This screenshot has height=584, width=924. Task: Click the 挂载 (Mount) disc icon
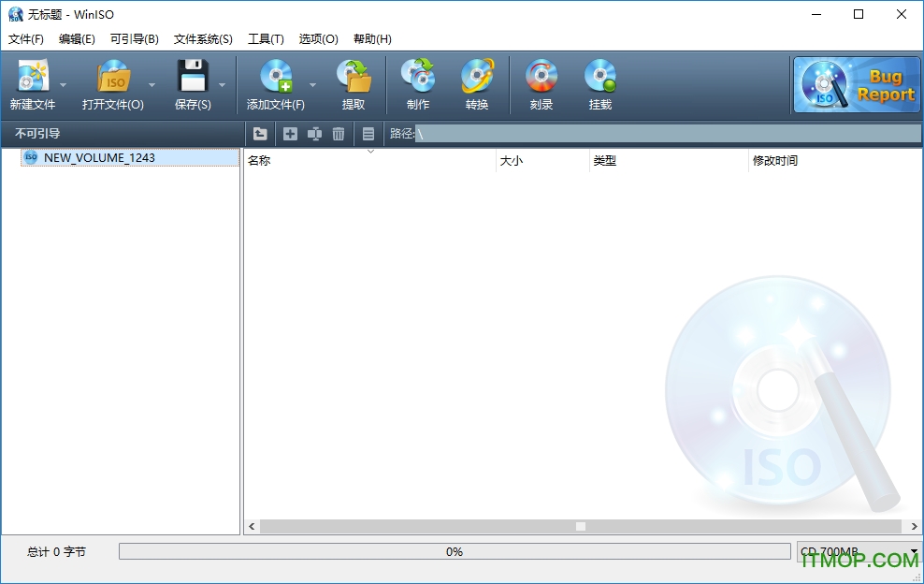pyautogui.click(x=599, y=76)
